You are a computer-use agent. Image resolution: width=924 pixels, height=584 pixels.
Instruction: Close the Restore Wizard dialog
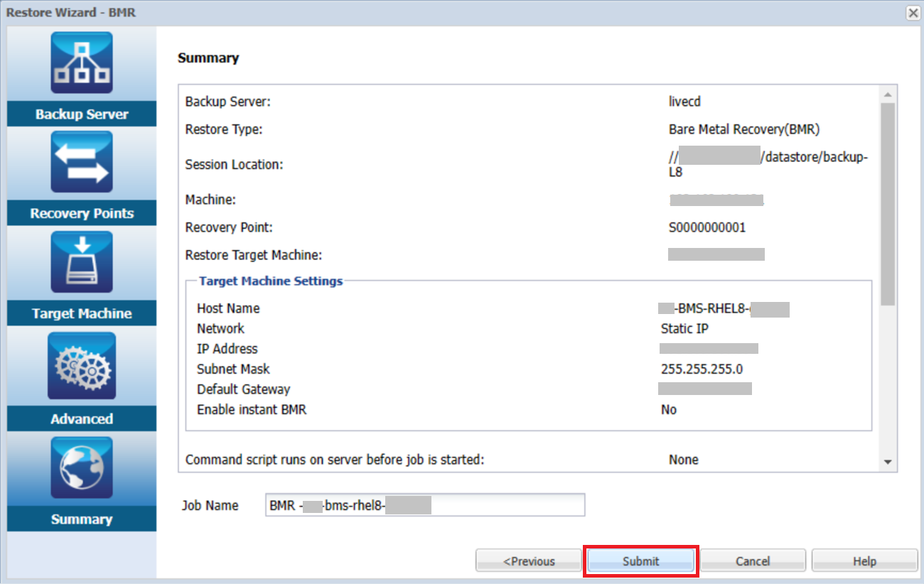pyautogui.click(x=912, y=13)
